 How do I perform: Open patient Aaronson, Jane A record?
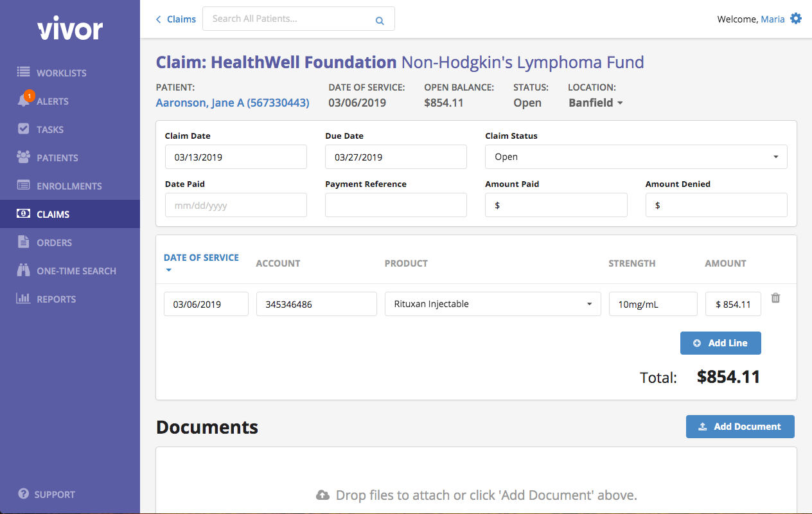tap(233, 103)
